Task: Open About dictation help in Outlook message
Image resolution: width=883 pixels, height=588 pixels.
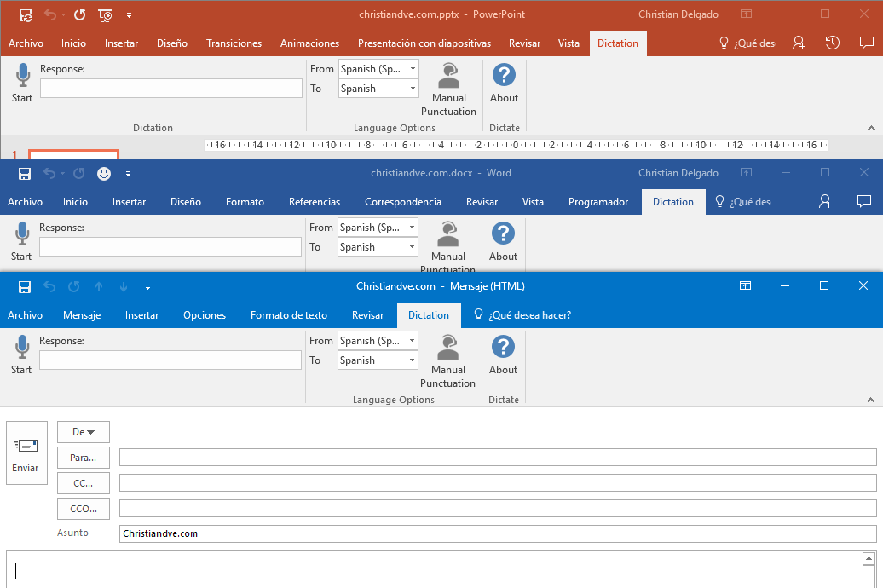Action: coord(503,355)
